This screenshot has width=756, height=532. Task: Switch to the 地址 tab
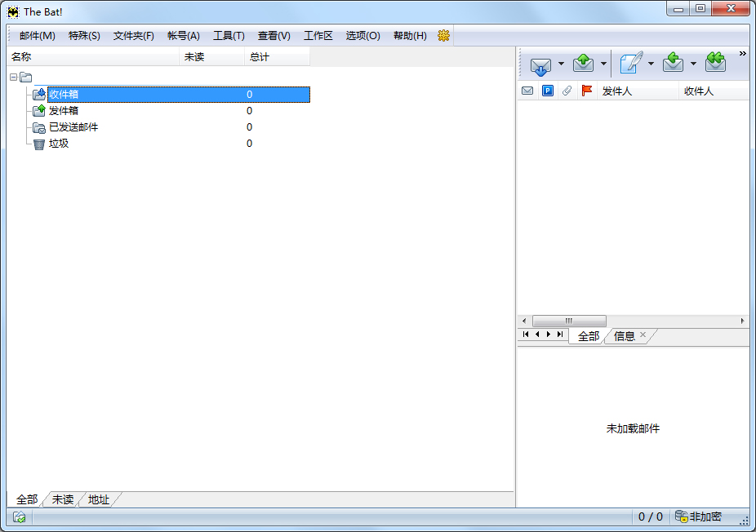point(99,499)
